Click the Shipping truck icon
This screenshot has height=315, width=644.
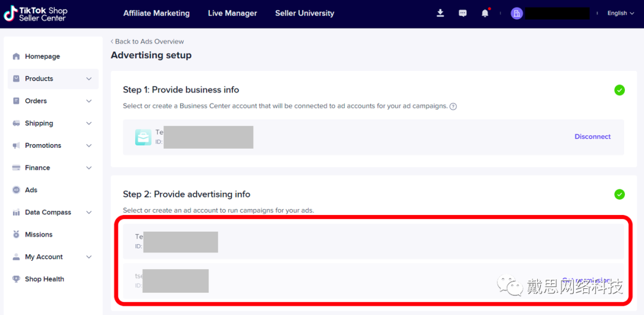[17, 123]
